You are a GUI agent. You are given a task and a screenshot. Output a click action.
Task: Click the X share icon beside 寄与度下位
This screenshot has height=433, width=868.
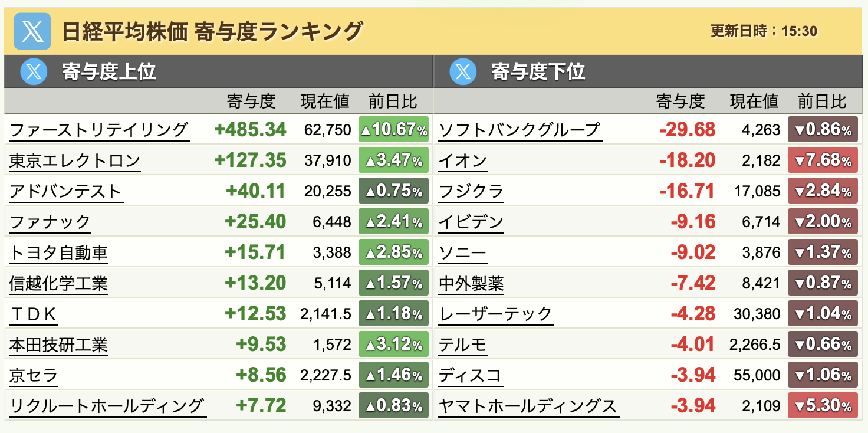coord(463,72)
